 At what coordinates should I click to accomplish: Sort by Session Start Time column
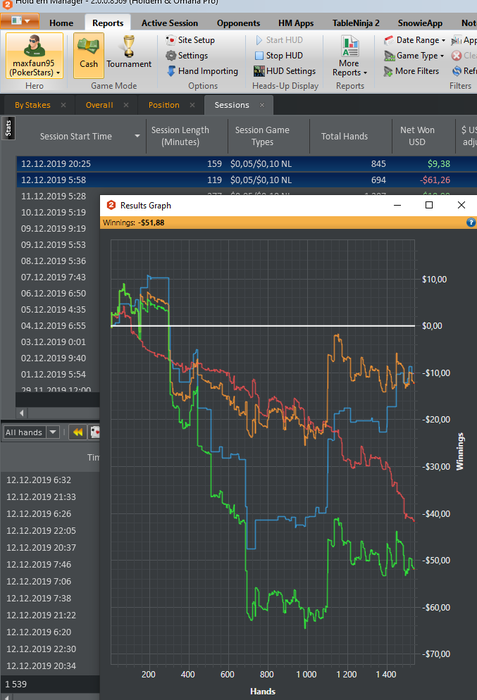76,136
